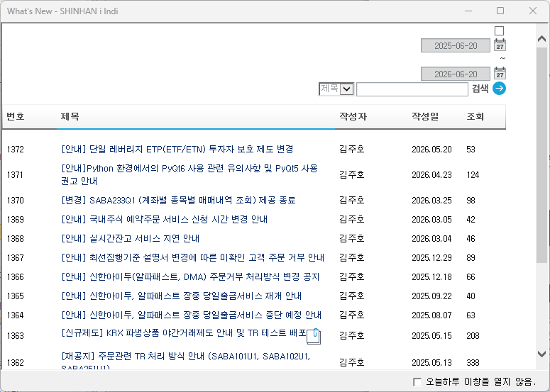Open notice about PyQt6 사용 관련 유의사항
The image size is (550, 392).
tap(189, 174)
